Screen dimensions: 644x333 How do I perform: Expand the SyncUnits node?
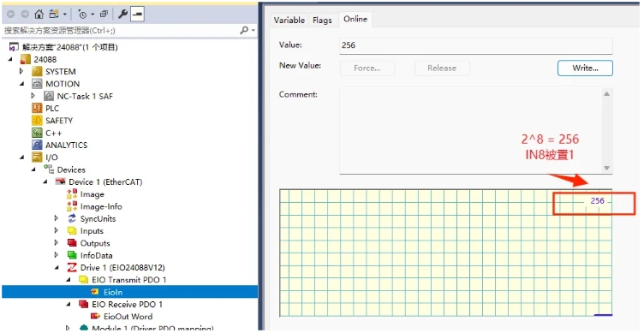point(57,218)
